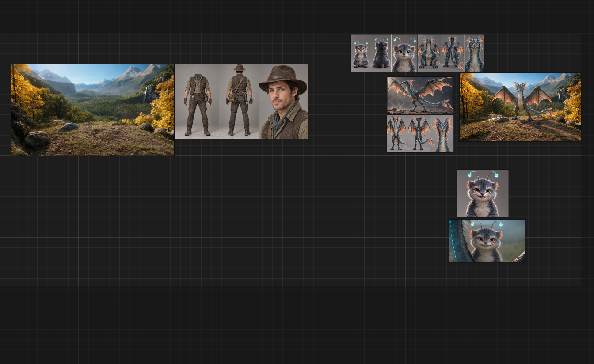Select the dragon standing in mountain landscape image

(x=520, y=107)
